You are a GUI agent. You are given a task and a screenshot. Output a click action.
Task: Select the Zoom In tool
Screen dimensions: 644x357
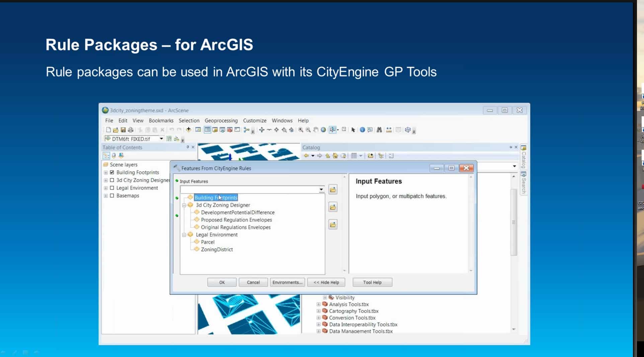[x=301, y=130]
